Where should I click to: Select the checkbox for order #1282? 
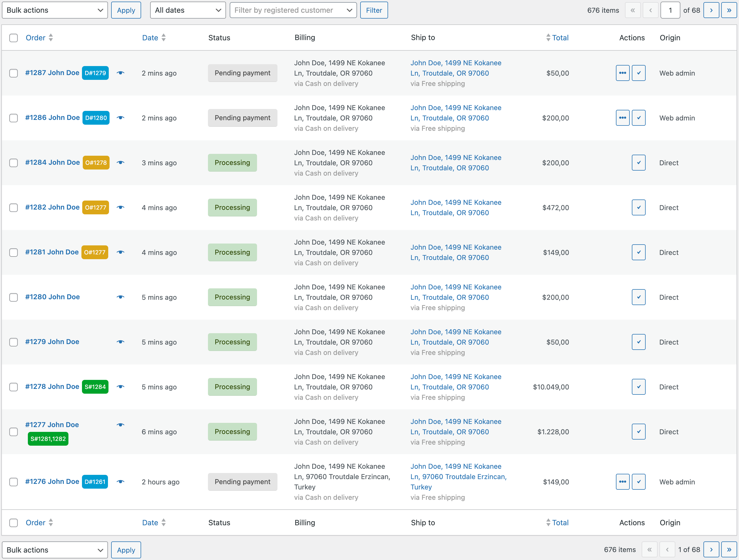14,208
